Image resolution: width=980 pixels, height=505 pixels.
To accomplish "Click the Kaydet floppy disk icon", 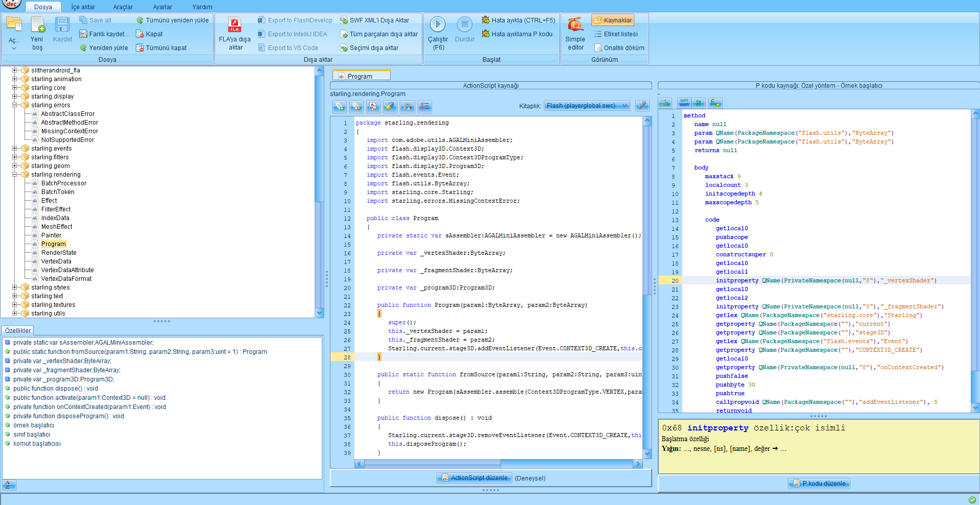I will point(62,25).
